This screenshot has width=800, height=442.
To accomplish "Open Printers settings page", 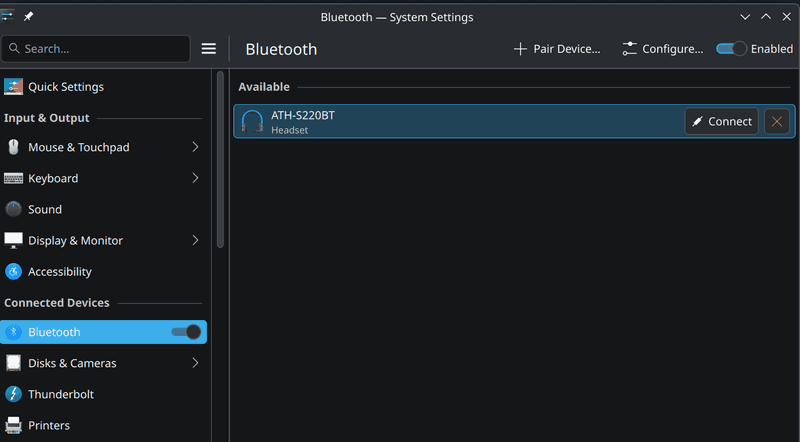I will click(x=104, y=425).
